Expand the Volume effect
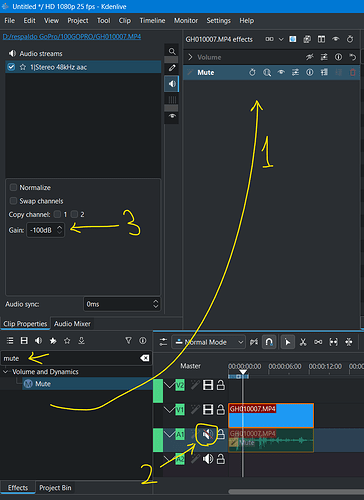The width and height of the screenshot is (364, 500). tap(190, 57)
